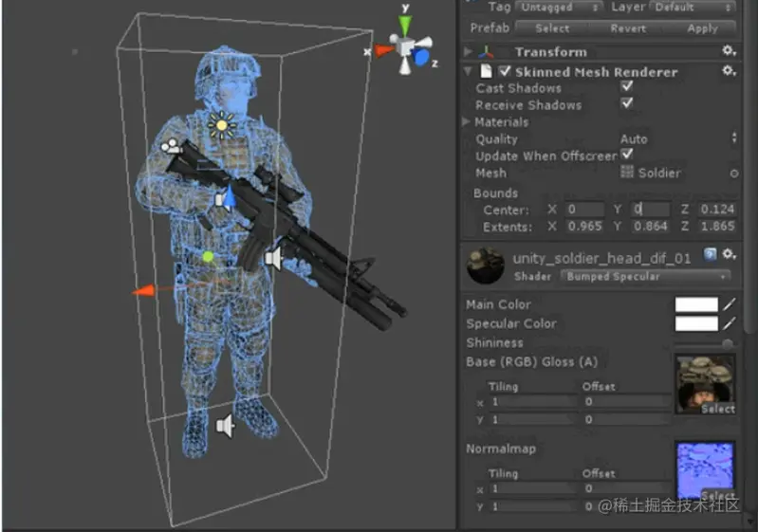
Task: Click the Skinned Mesh Renderer script icon
Action: pyautogui.click(x=487, y=71)
